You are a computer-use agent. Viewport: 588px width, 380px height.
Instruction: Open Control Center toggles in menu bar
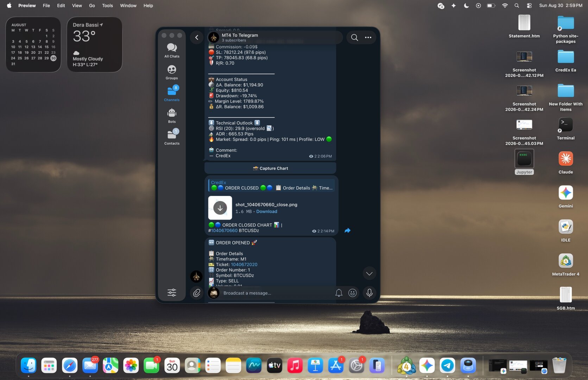pos(529,6)
